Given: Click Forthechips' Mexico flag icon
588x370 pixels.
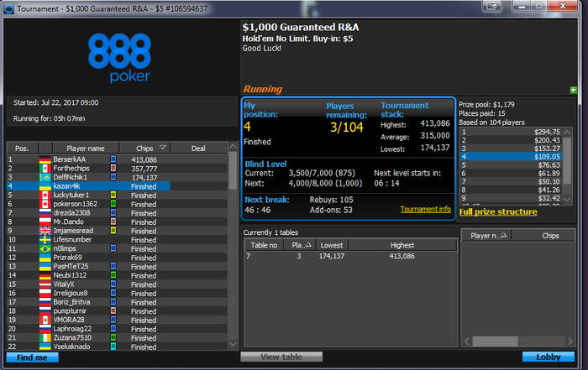Looking at the screenshot, I should tap(45, 169).
